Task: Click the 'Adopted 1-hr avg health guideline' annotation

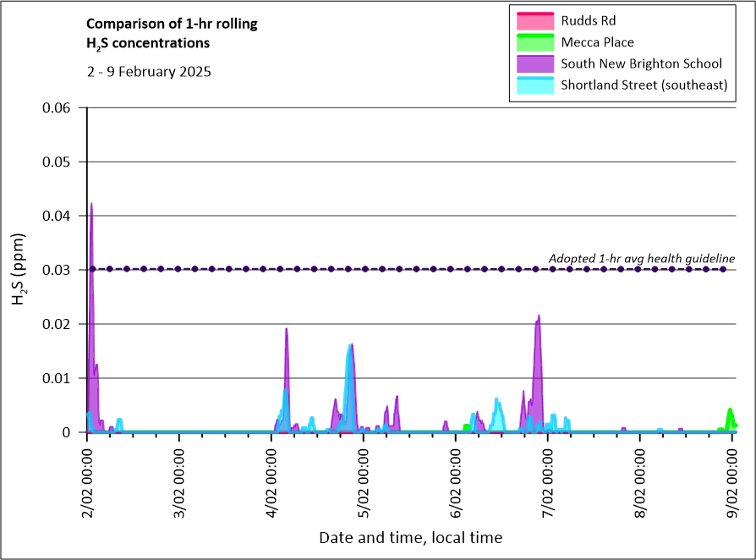Action: coord(641,258)
